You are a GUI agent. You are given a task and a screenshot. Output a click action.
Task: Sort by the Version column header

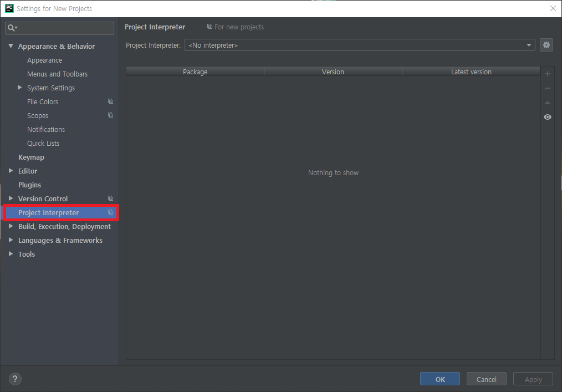click(333, 72)
